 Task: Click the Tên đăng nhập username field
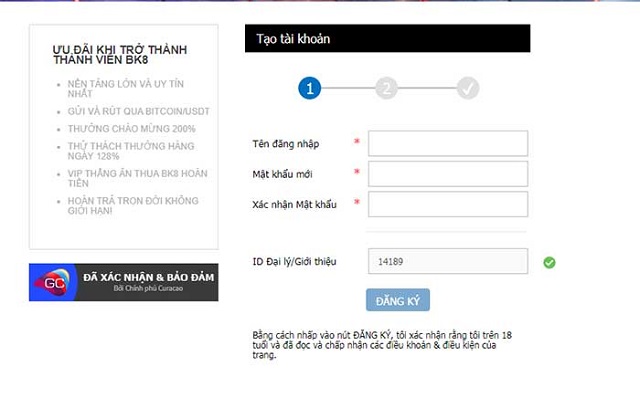click(x=448, y=143)
